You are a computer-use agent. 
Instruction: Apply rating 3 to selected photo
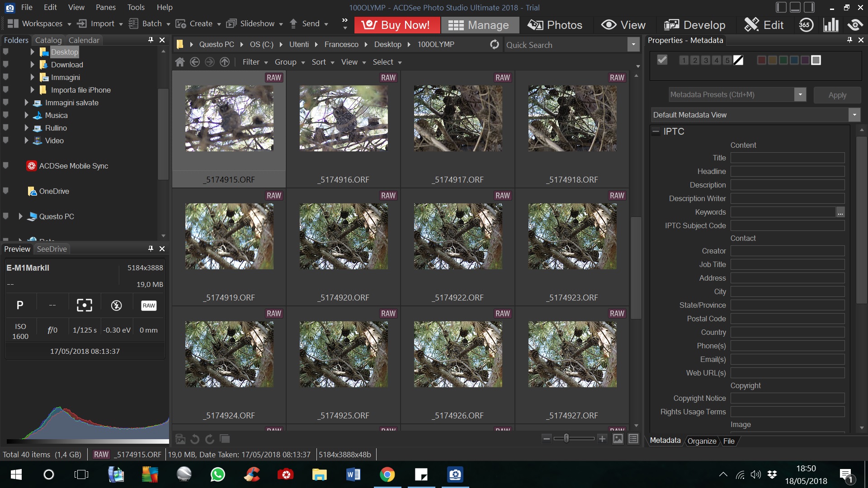pos(705,60)
